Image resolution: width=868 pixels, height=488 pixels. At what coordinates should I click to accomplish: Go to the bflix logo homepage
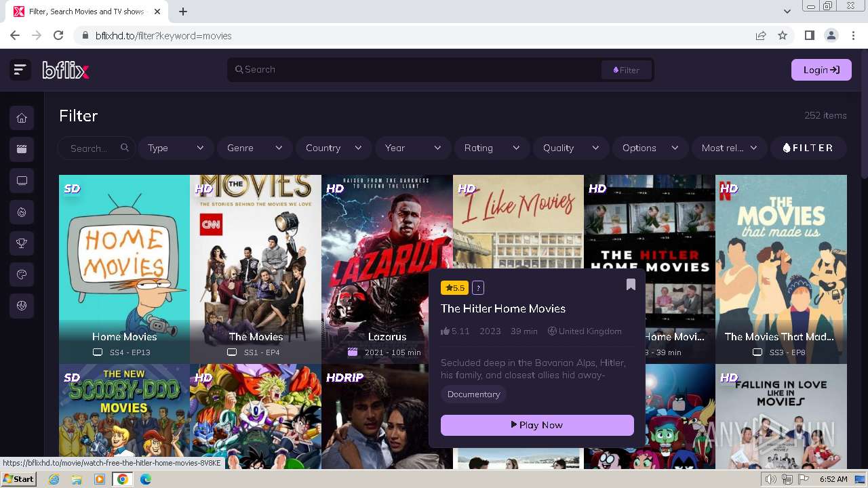click(x=66, y=69)
